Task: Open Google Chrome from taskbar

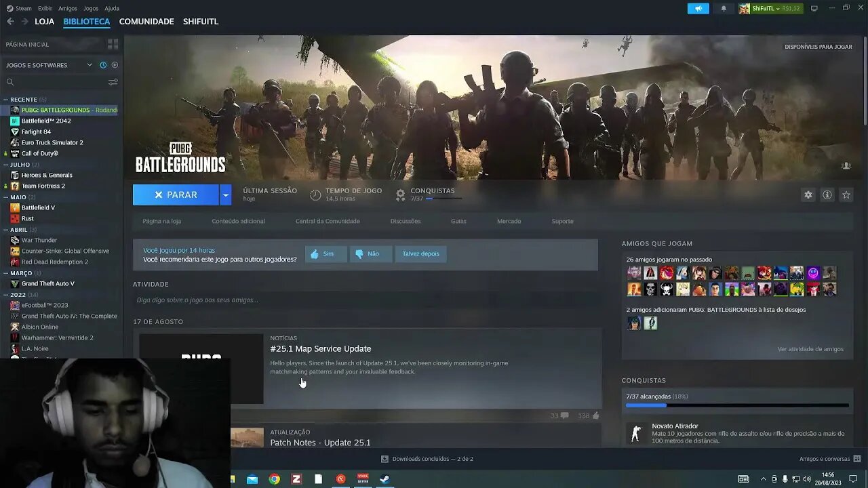Action: coord(274,479)
